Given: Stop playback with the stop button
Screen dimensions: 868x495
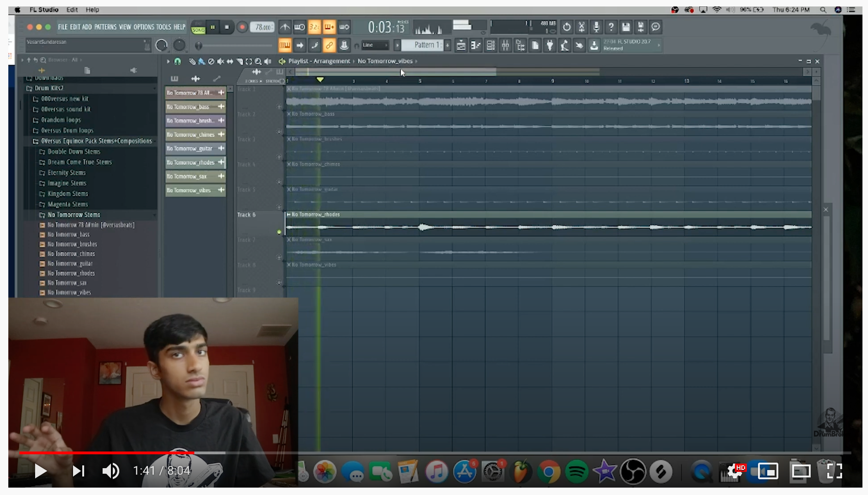Looking at the screenshot, I should pyautogui.click(x=226, y=27).
